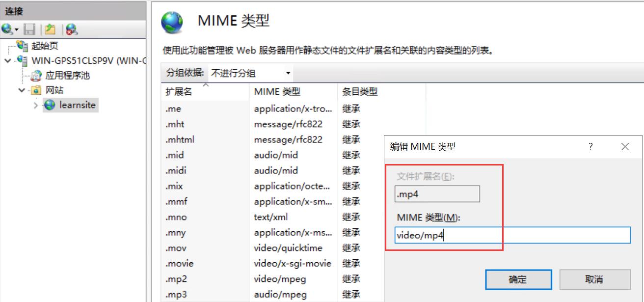Click the video/x-sgi-movie MIME type cell
Viewport: 644px width, 302px height.
(x=293, y=264)
